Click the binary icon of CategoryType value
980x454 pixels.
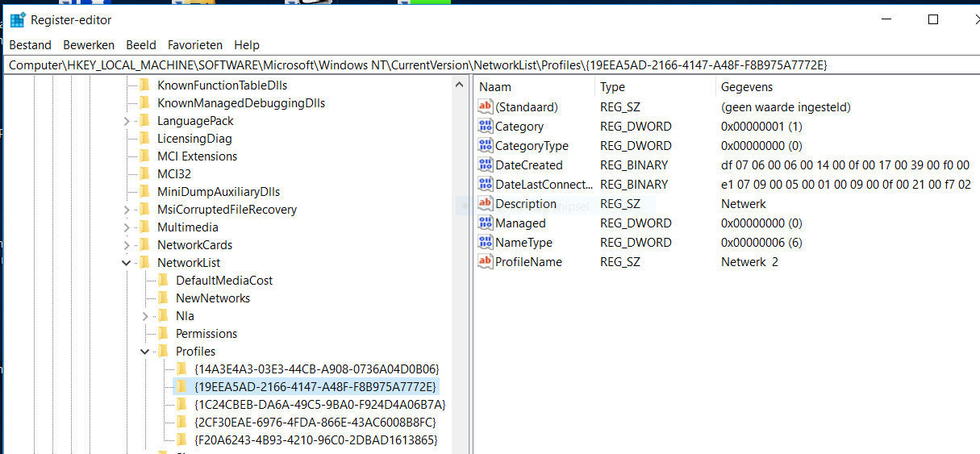486,146
